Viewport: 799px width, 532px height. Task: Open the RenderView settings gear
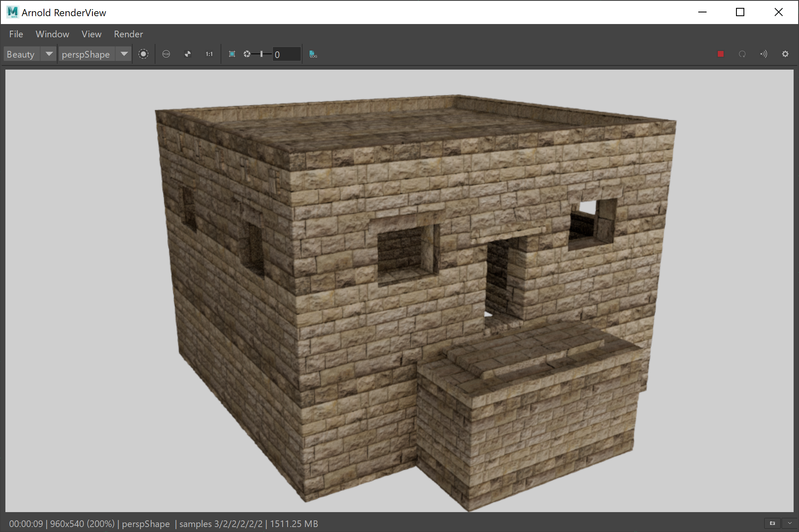[785, 54]
